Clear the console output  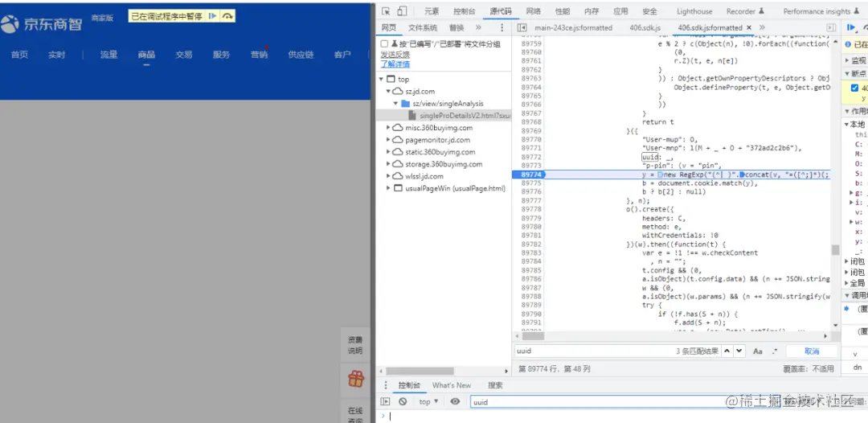pos(403,402)
